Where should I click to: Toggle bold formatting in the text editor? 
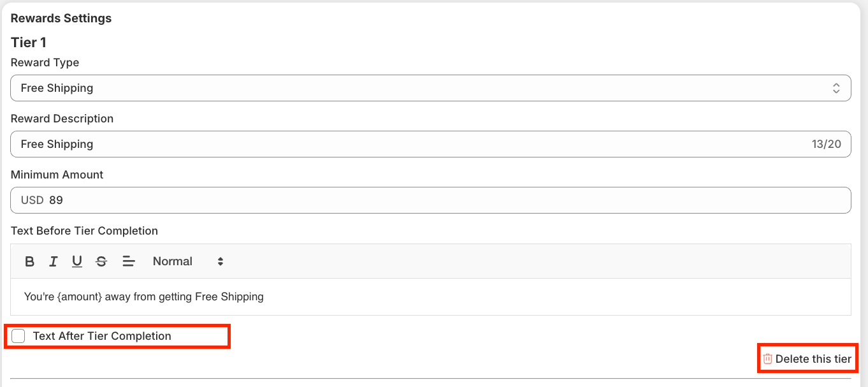[x=29, y=261]
